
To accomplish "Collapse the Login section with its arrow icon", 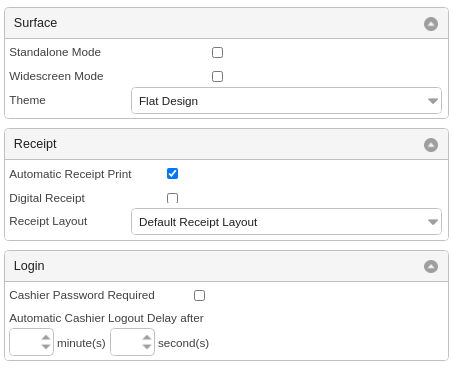I will click(431, 266).
